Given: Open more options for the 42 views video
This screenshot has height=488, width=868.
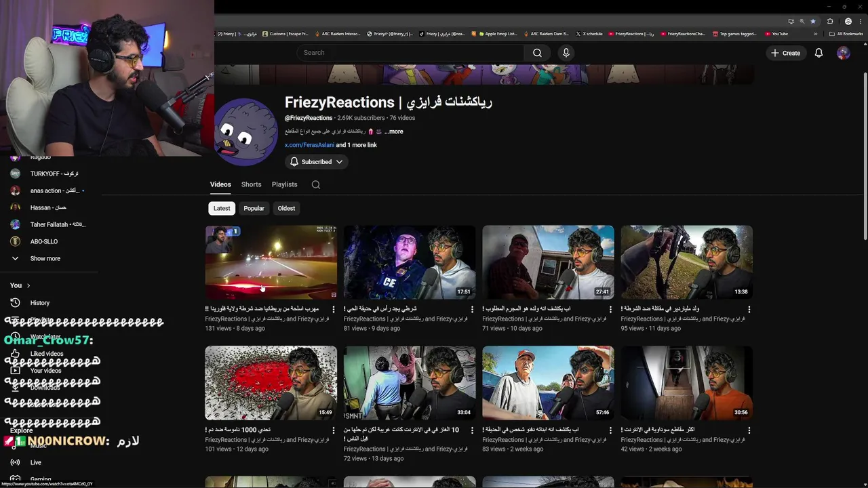Looking at the screenshot, I should point(749,430).
